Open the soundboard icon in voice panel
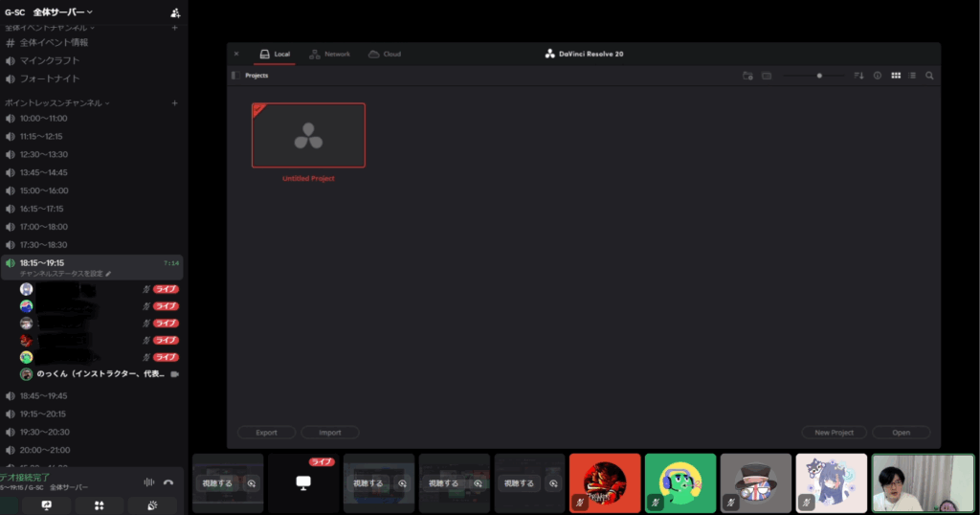 pyautogui.click(x=153, y=505)
